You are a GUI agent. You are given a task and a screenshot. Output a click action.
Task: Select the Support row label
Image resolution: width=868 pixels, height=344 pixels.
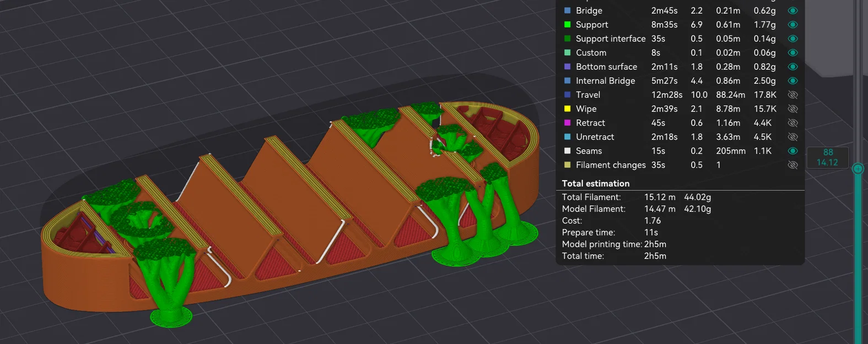coord(592,25)
